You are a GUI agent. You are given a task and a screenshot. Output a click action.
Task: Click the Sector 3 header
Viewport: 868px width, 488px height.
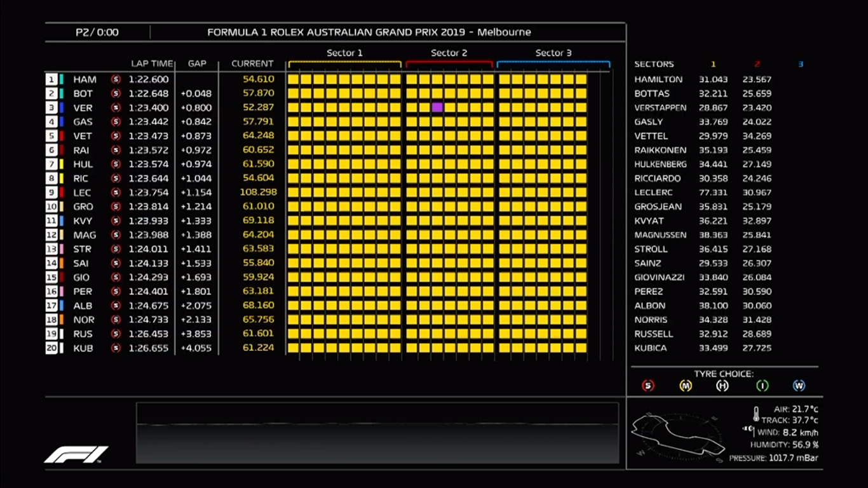tap(553, 53)
